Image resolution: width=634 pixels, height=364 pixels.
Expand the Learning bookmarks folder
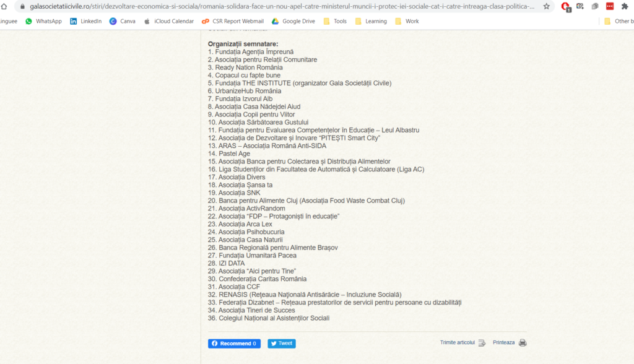click(x=371, y=21)
